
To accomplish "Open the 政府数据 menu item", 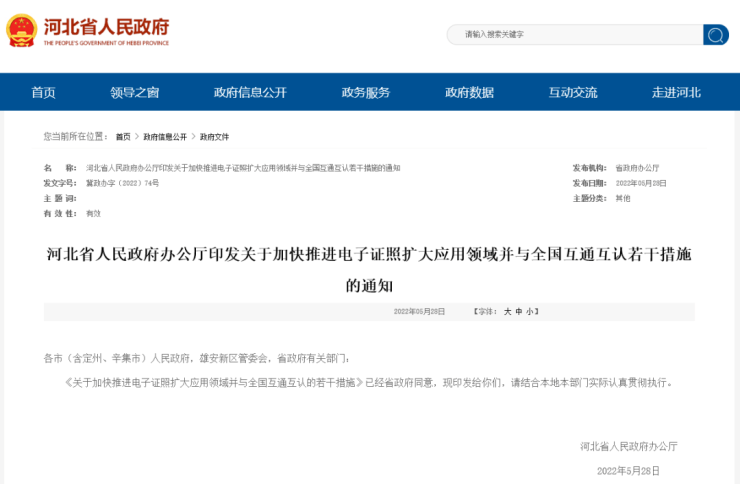I will (469, 92).
